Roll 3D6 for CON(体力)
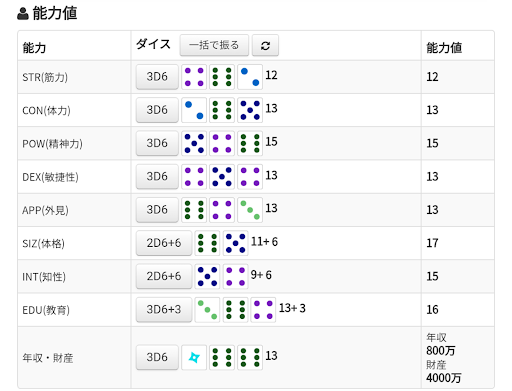The width and height of the screenshot is (512, 391). pos(157,110)
